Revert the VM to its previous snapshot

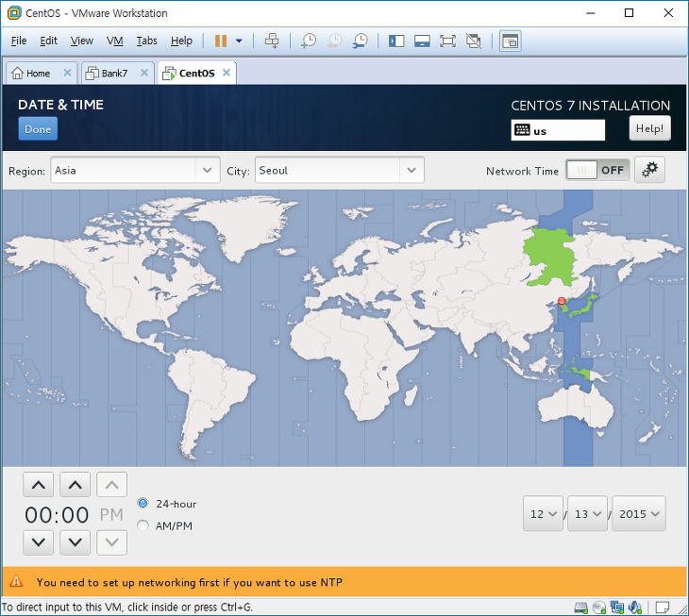[334, 42]
